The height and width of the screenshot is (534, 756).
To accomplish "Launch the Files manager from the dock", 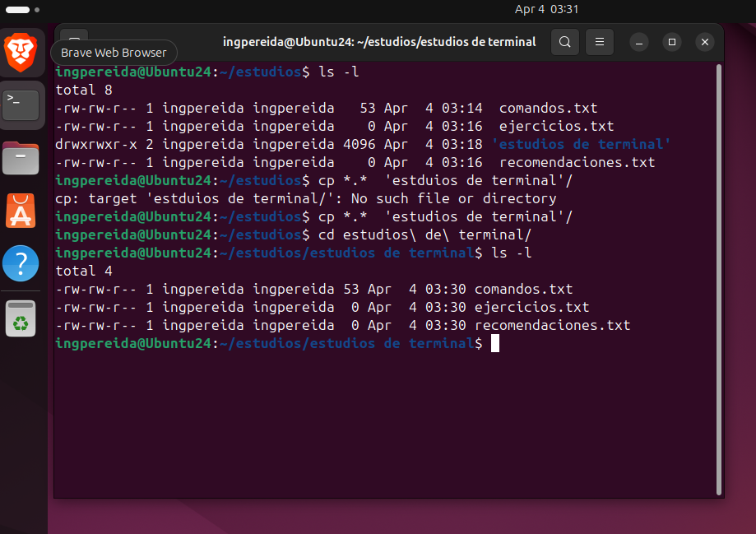I will pos(21,158).
